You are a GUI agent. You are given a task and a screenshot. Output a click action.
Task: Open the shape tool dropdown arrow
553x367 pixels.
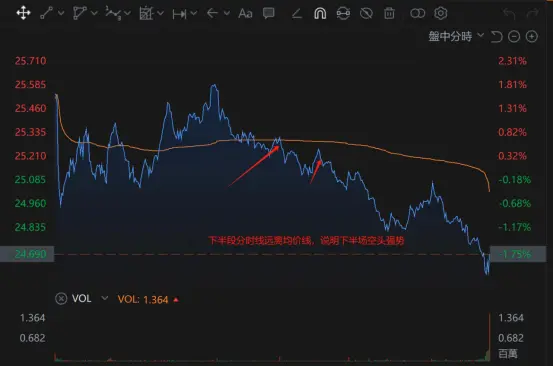click(x=94, y=13)
